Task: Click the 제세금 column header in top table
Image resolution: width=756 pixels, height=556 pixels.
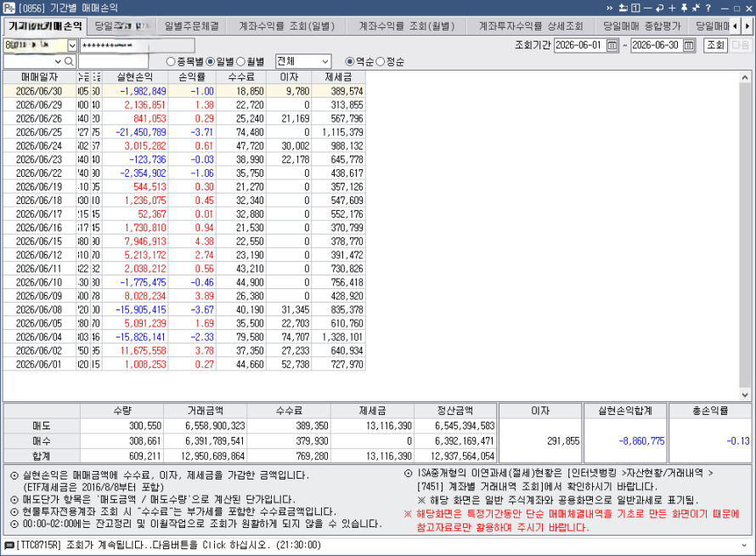Action: pyautogui.click(x=338, y=77)
